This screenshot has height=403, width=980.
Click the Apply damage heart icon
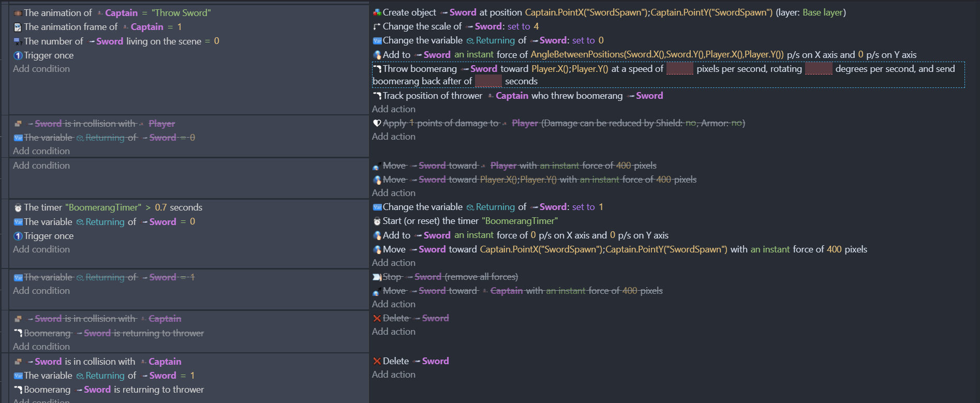377,123
